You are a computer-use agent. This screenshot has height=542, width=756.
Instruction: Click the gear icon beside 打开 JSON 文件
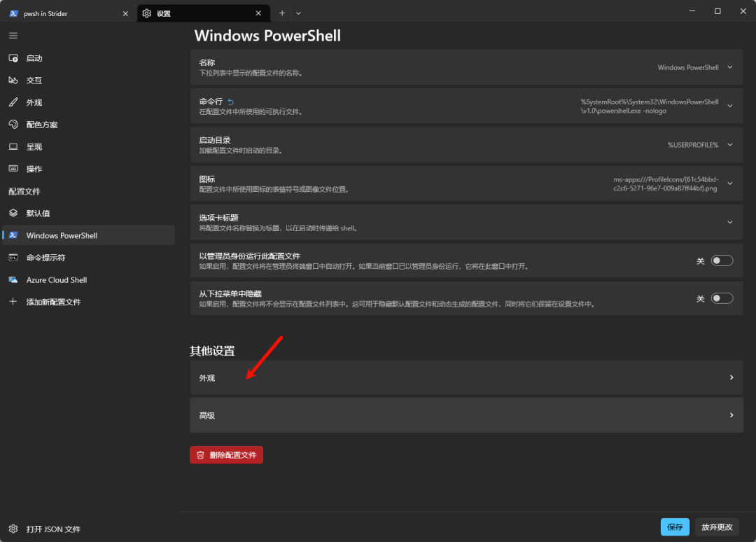tap(13, 529)
